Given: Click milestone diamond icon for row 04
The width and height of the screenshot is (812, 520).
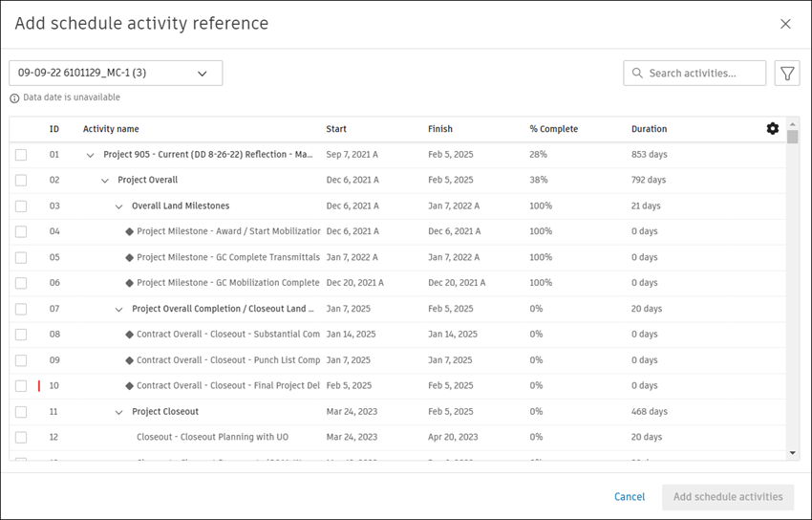Looking at the screenshot, I should [x=129, y=231].
